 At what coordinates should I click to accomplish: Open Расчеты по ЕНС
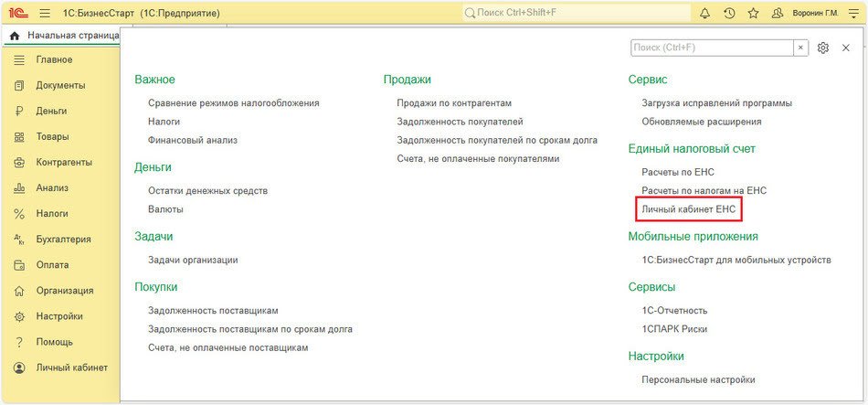coord(678,172)
